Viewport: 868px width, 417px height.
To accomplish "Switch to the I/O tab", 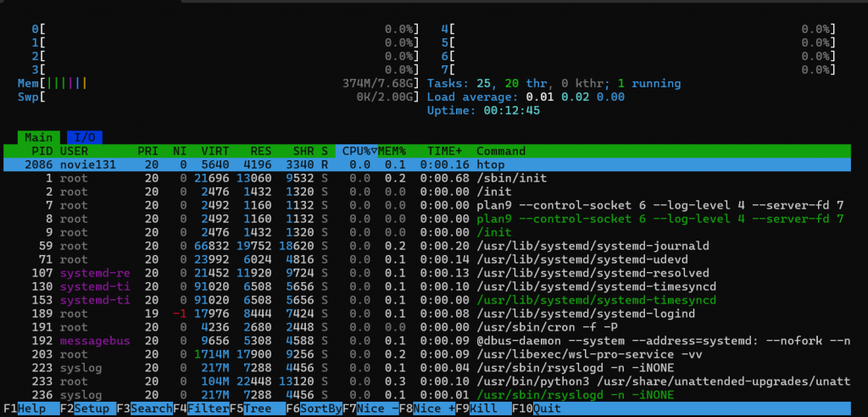I will [84, 137].
